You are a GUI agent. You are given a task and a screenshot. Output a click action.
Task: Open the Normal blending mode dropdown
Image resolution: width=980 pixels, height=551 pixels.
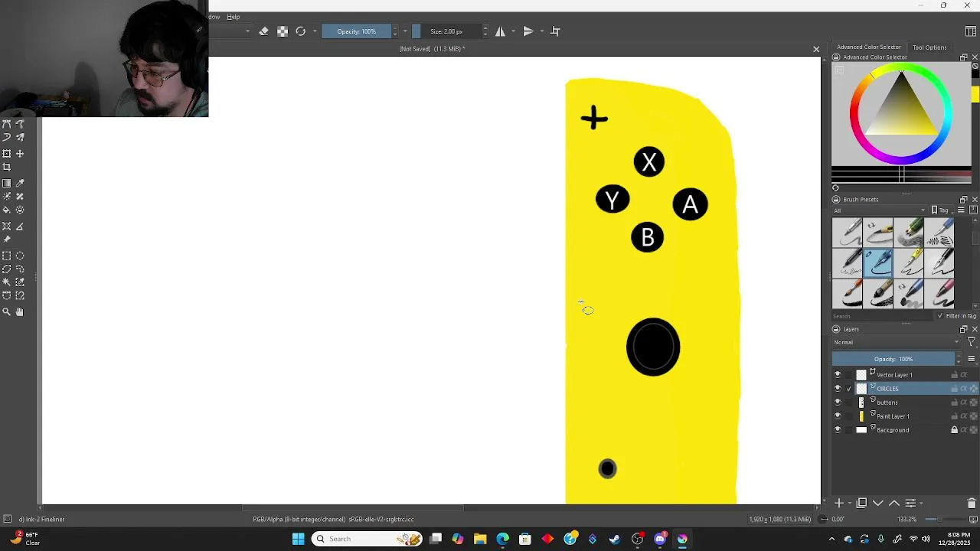[896, 342]
